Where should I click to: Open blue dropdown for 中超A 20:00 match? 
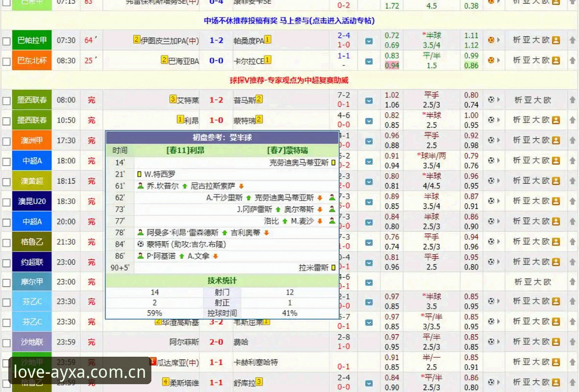click(369, 222)
